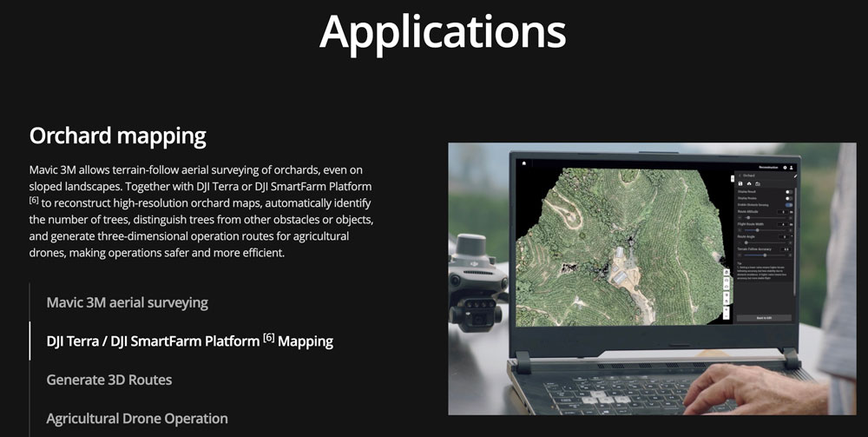Image resolution: width=868 pixels, height=437 pixels.
Task: Click the cloud upload icon in Orchard panel
Action: (749, 183)
